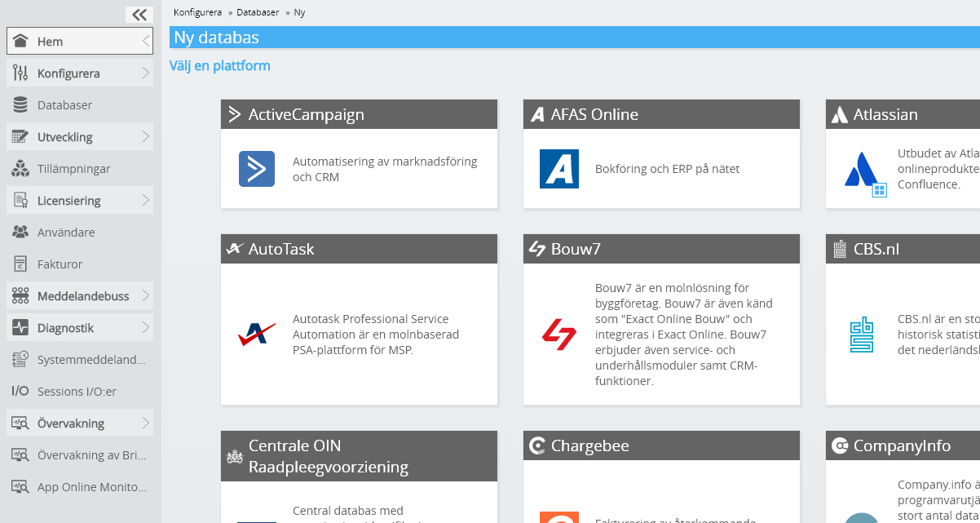Click the small CompanyInfo header icon

pos(840,445)
